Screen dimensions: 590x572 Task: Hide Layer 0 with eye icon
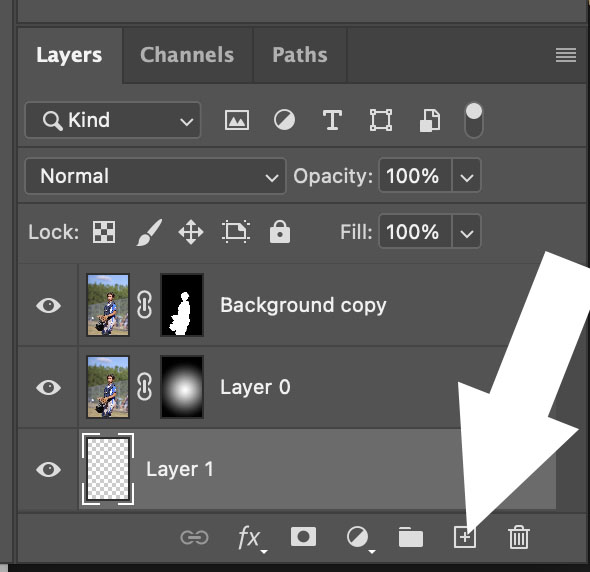click(x=49, y=387)
